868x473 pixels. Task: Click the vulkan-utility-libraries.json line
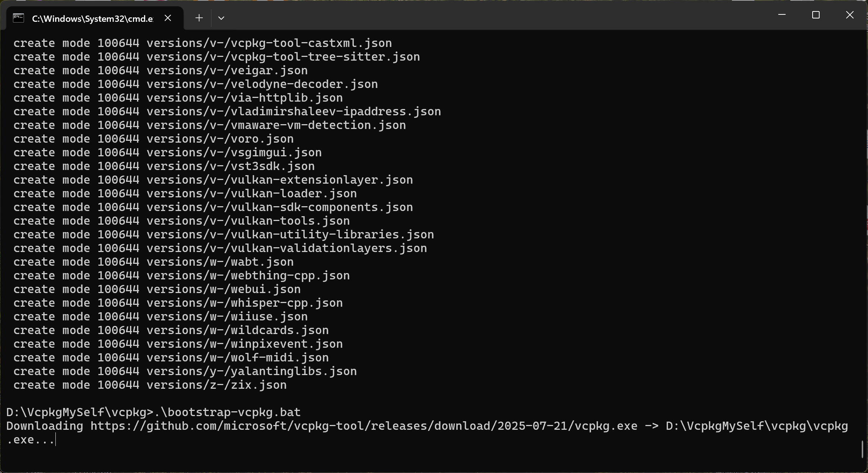click(224, 235)
